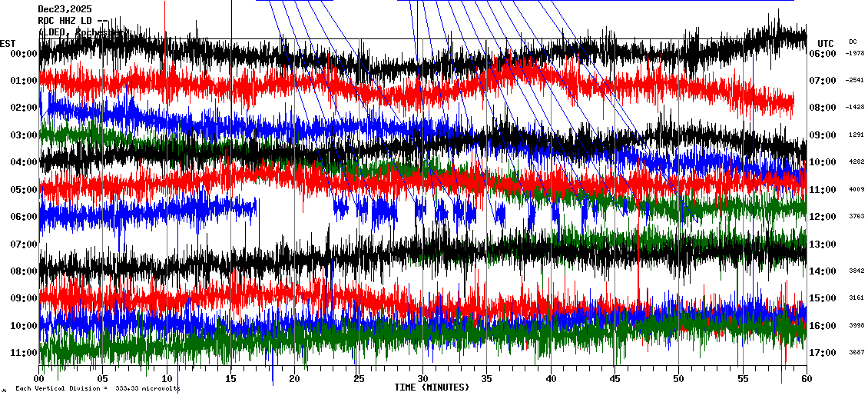Viewport: 868px width, 399px height.
Task: Click the 60 minute axis label
Action: click(805, 379)
